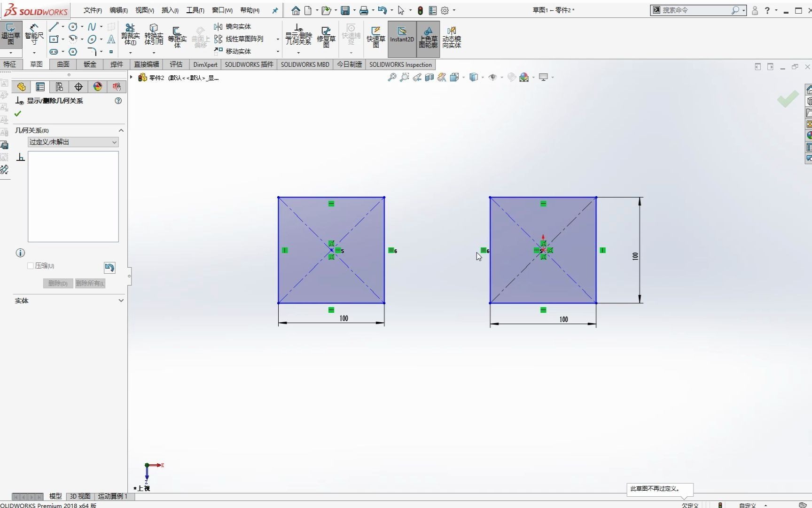Toggle Instant2D mode
This screenshot has height=508, width=812.
[401, 38]
